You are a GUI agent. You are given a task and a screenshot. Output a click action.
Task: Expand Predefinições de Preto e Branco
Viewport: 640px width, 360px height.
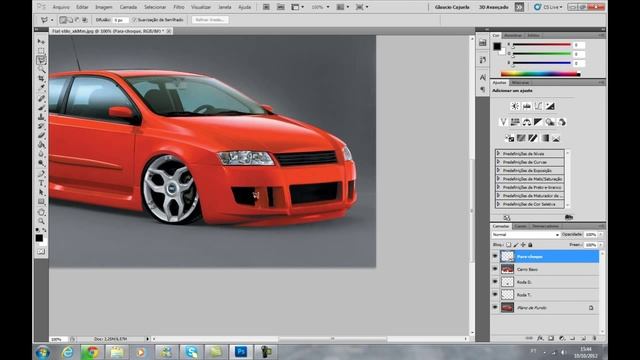point(498,187)
